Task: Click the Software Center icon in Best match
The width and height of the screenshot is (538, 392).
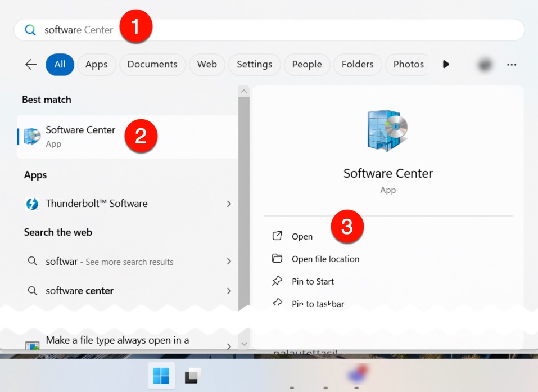Action: point(33,136)
